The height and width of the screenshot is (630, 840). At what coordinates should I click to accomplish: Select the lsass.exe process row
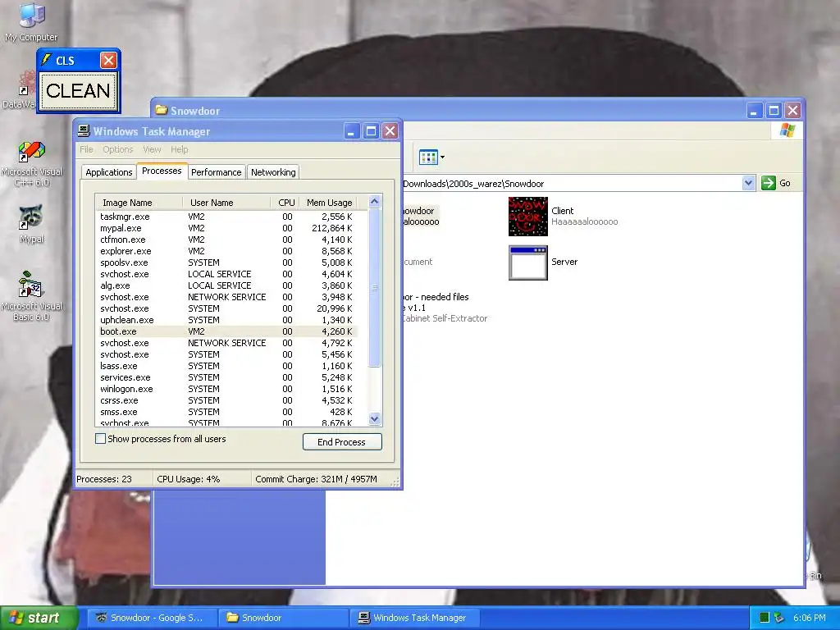[x=226, y=366]
